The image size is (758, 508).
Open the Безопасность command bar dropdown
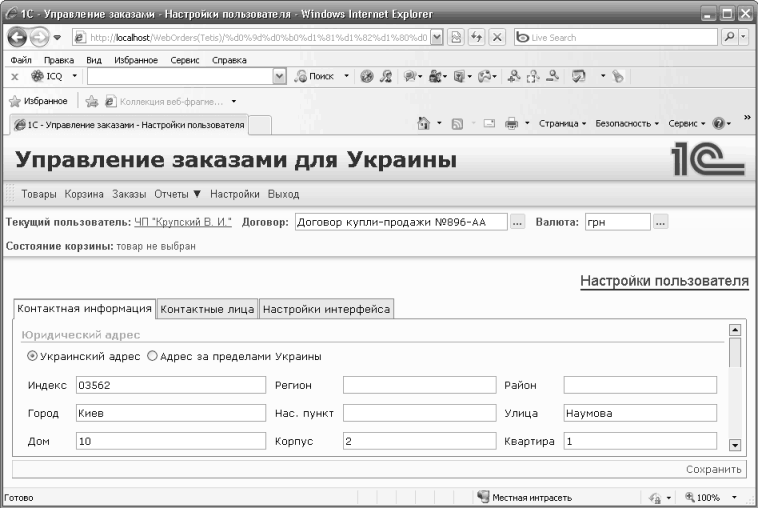coord(627,123)
